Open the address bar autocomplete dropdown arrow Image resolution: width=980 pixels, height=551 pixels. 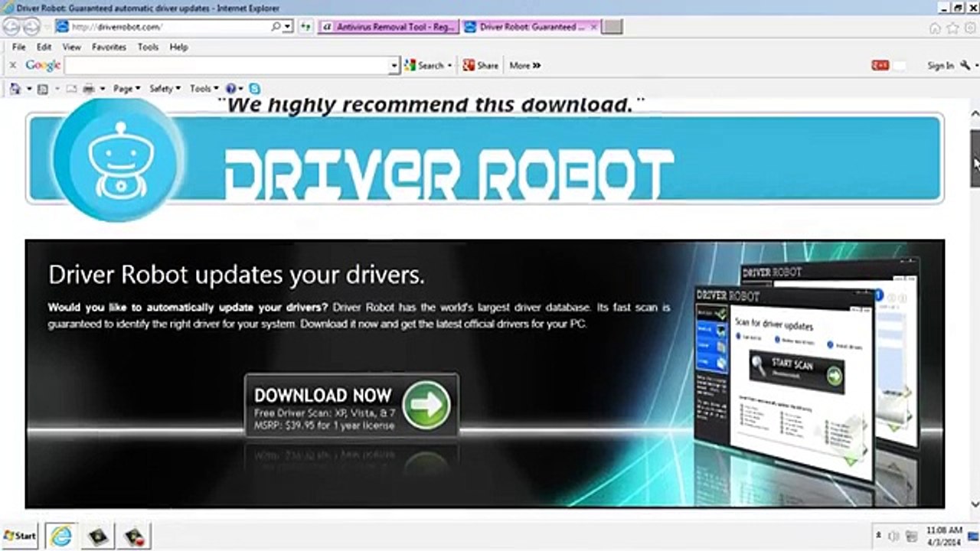pyautogui.click(x=287, y=27)
